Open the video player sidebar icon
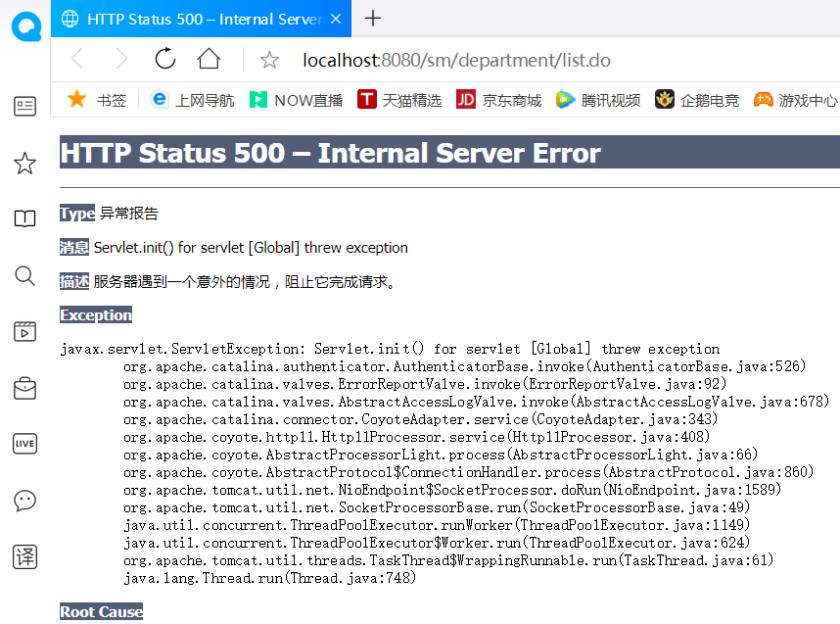Viewport: 840px width, 624px height. tap(24, 332)
